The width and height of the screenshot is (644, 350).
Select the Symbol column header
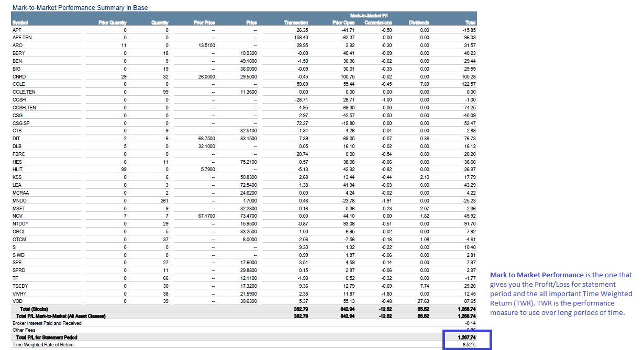tap(20, 22)
